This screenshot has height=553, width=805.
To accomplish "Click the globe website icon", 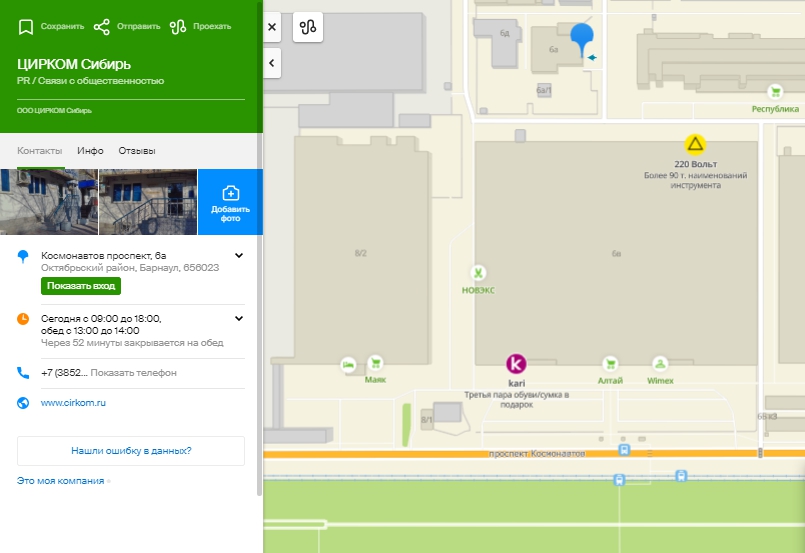I will click(23, 403).
